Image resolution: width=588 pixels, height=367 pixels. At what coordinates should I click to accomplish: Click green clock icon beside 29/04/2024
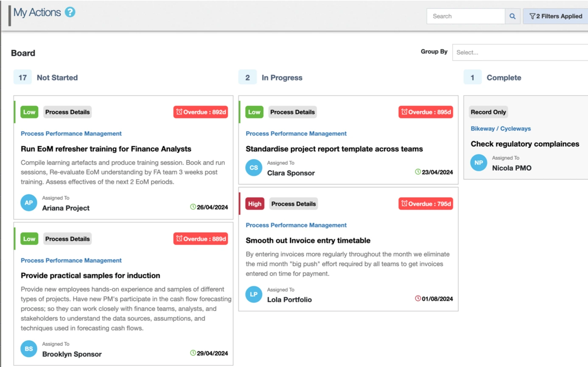193,353
